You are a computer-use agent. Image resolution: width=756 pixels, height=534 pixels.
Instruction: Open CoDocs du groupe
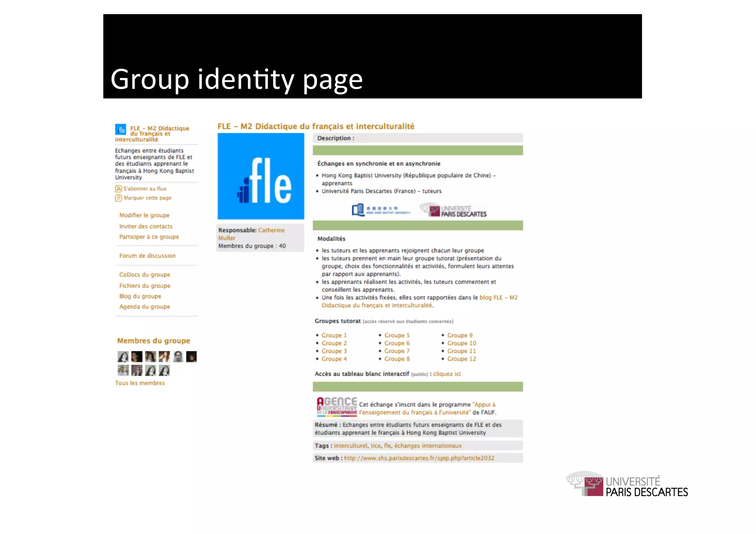[145, 275]
